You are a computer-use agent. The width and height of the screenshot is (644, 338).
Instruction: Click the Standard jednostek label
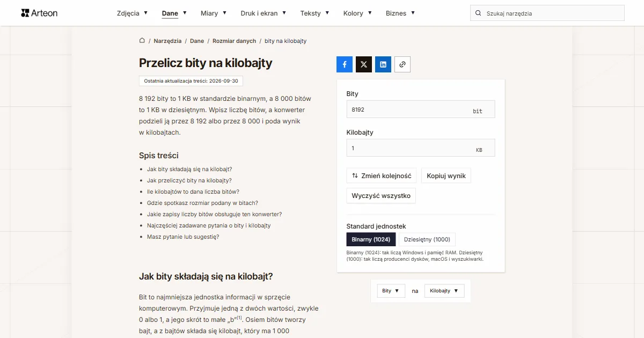point(376,226)
